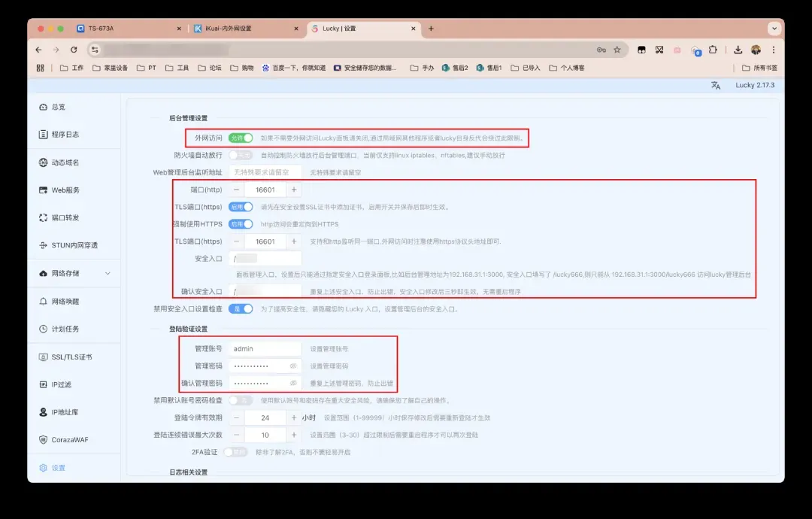Go to Web服务 sidebar section
Image resolution: width=812 pixels, height=519 pixels.
(65, 190)
